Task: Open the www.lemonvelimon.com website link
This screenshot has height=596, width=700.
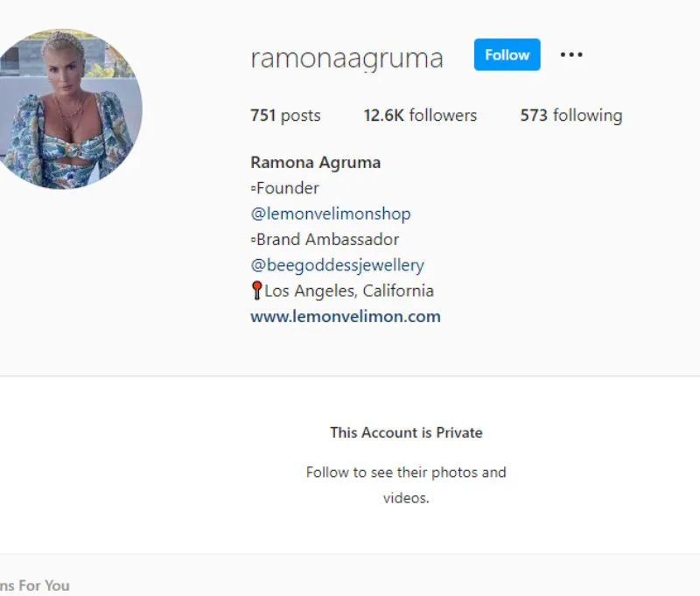Action: pos(346,317)
